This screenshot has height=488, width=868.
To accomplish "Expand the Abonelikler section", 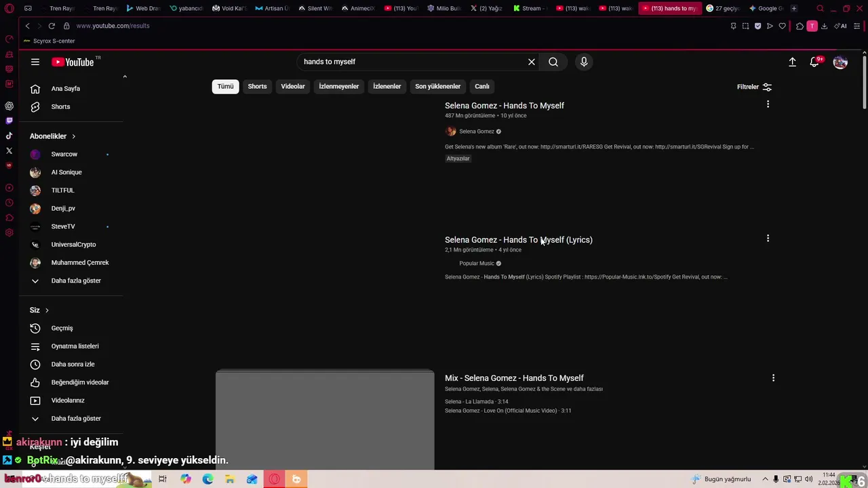I will click(53, 136).
